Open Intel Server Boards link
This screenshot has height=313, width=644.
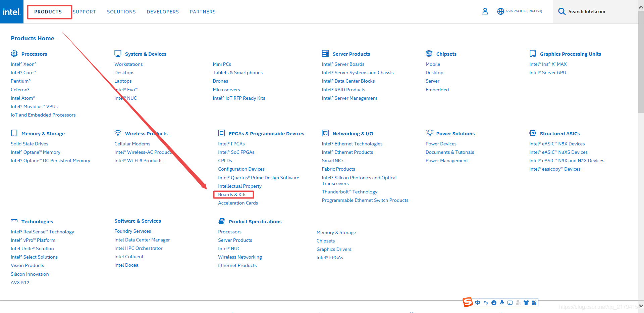(343, 64)
